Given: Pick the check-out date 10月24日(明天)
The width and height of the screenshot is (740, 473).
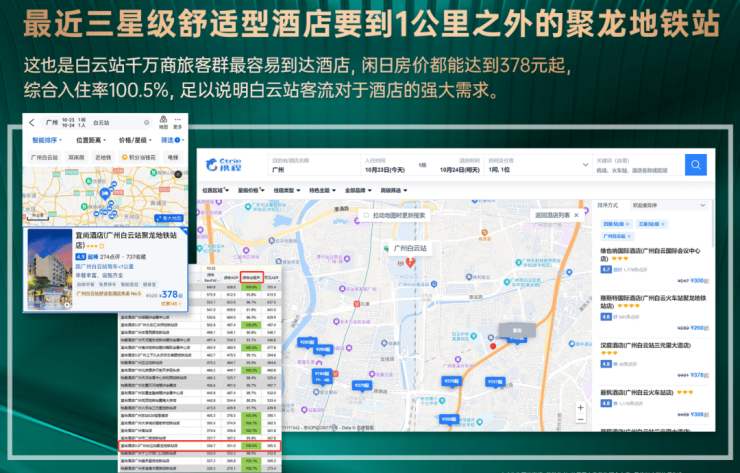Looking at the screenshot, I should pyautogui.click(x=459, y=169).
